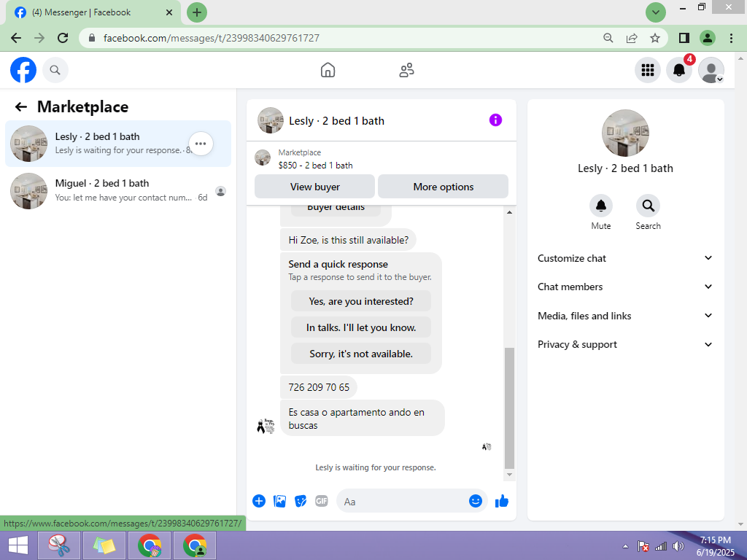Attach a photo using image icon
The width and height of the screenshot is (747, 560).
click(279, 501)
